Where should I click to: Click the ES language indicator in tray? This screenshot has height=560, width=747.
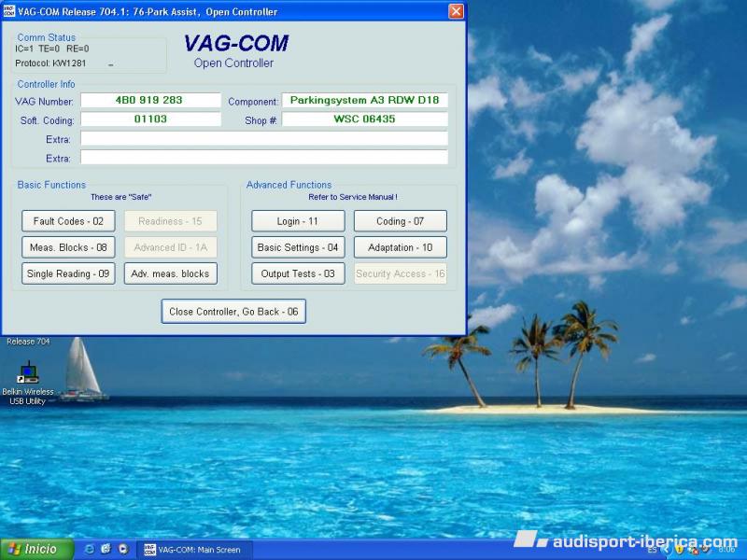pos(652,550)
